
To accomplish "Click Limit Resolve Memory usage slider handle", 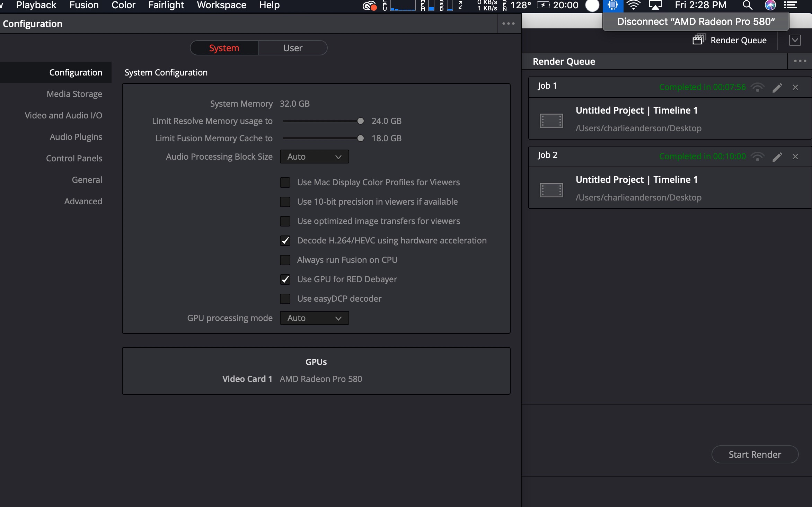I will [361, 121].
